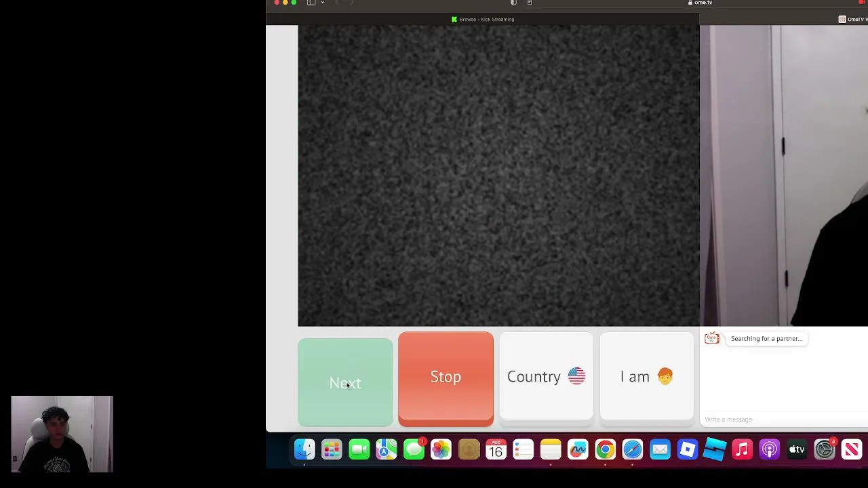Click the OmeTV logo beside search status
Screen dimensions: 868x488
pos(711,338)
